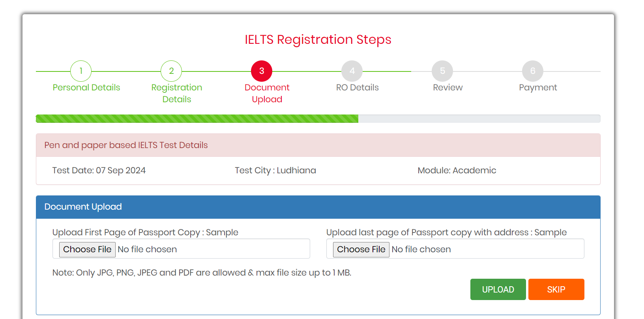Viewport: 644px width, 319px height.
Task: Select the Document Upload step label
Action: pyautogui.click(x=267, y=94)
